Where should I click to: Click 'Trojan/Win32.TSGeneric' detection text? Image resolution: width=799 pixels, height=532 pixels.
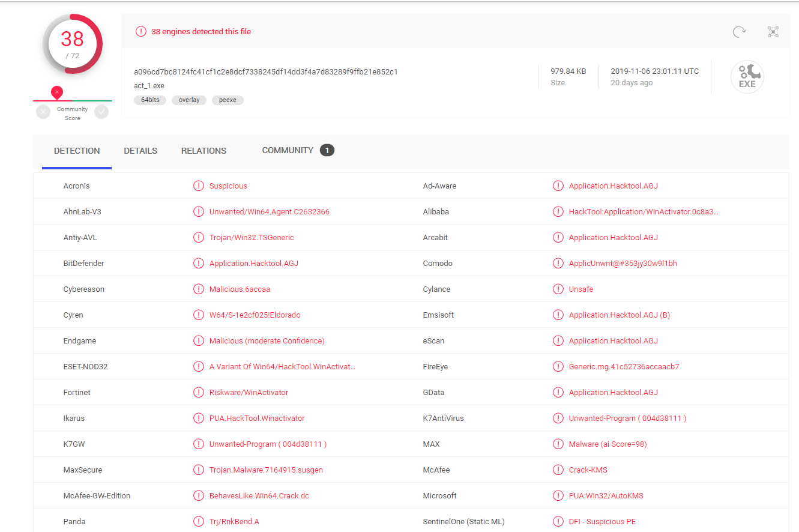coord(252,237)
